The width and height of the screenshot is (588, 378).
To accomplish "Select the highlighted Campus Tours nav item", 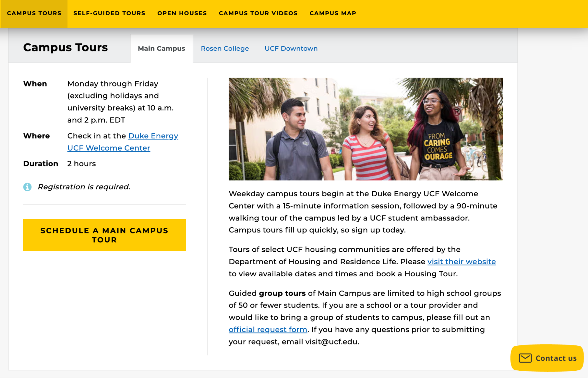I will point(34,13).
